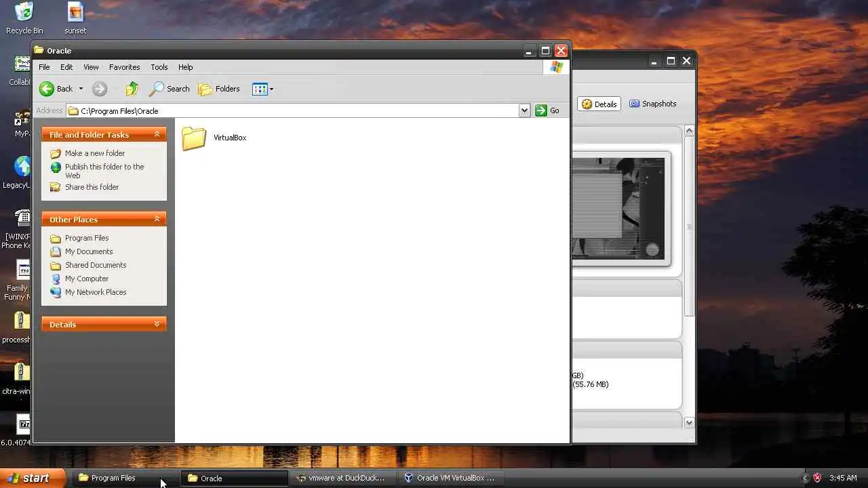This screenshot has width=868, height=488.
Task: Go to Program Files link
Action: click(x=87, y=238)
